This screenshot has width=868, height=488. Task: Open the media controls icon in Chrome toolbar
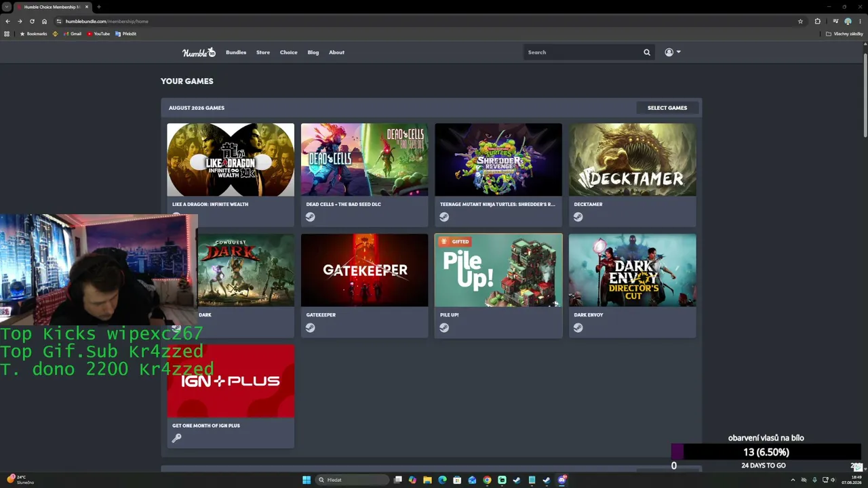(835, 21)
